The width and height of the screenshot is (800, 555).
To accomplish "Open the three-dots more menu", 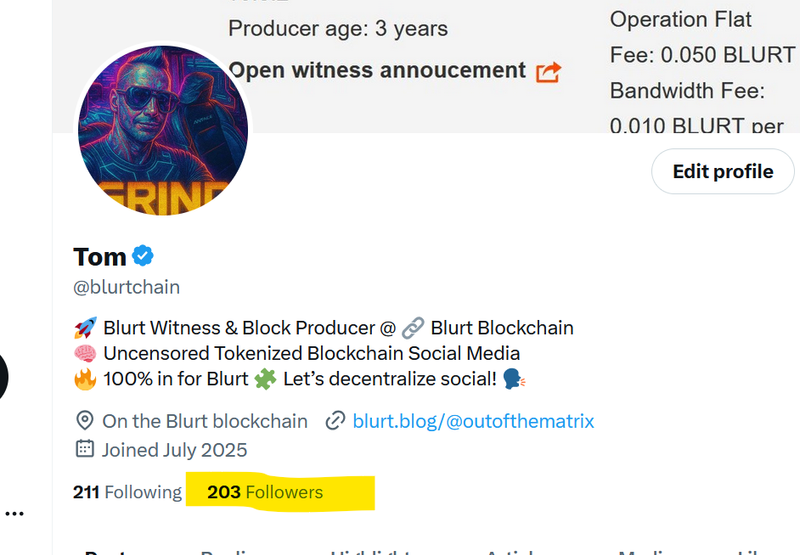I will [x=15, y=513].
